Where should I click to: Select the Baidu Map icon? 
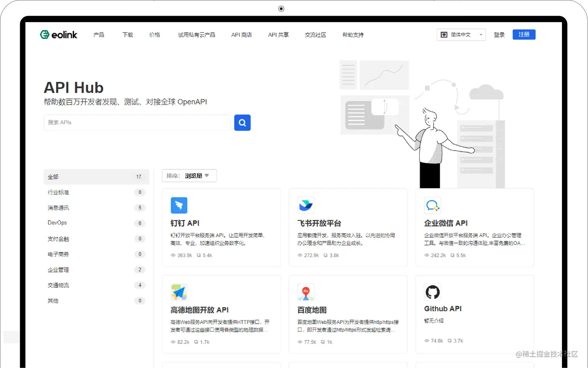[306, 292]
